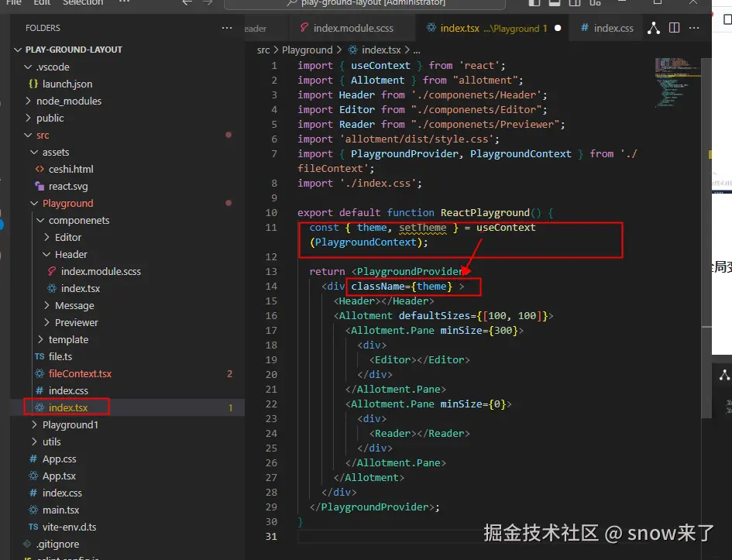Expand the Editor folder
Screen dimensions: 732x560
tap(46, 237)
